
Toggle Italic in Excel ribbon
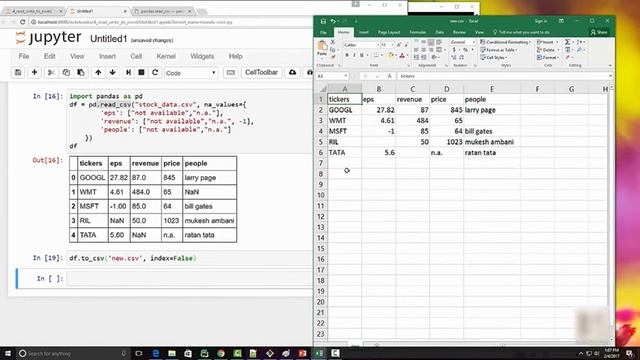pyautogui.click(x=354, y=55)
